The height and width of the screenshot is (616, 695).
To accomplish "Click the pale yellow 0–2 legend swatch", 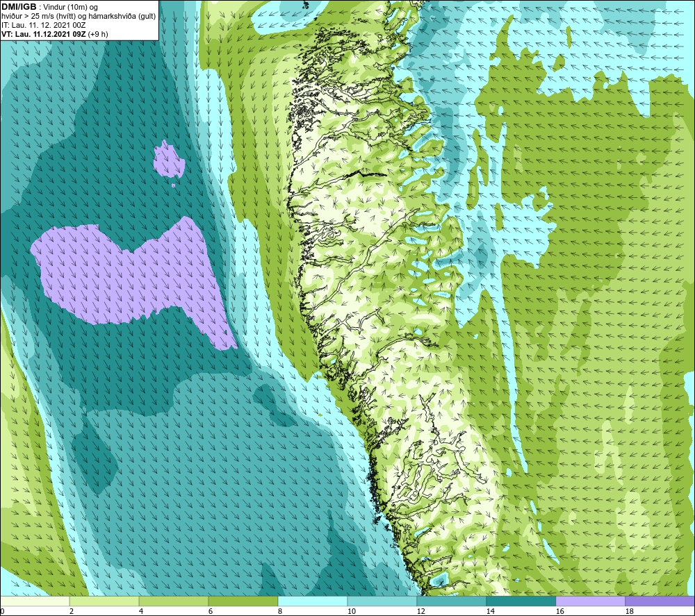I will pos(35,601).
